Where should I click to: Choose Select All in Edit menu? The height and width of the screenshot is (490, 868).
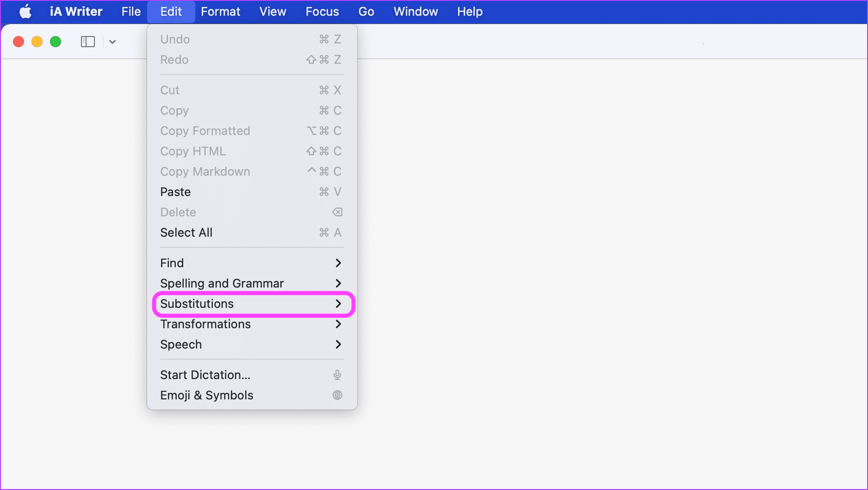tap(252, 233)
